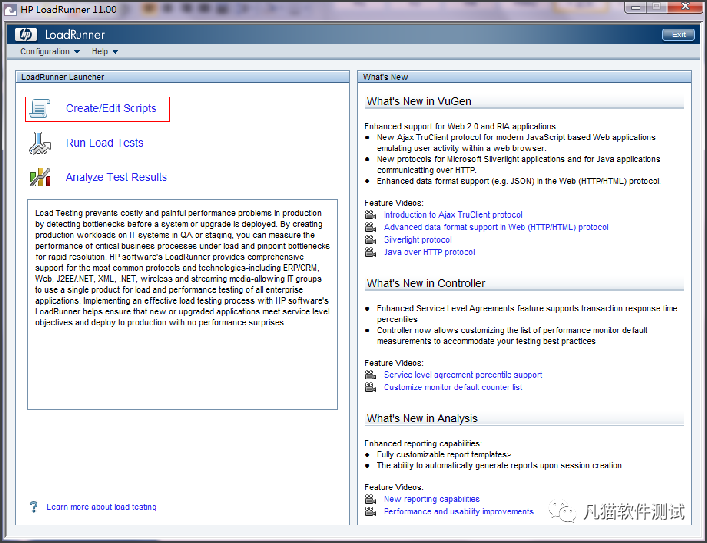Click the Load Testing description text box
Image resolution: width=707 pixels, height=543 pixels.
pyautogui.click(x=182, y=304)
